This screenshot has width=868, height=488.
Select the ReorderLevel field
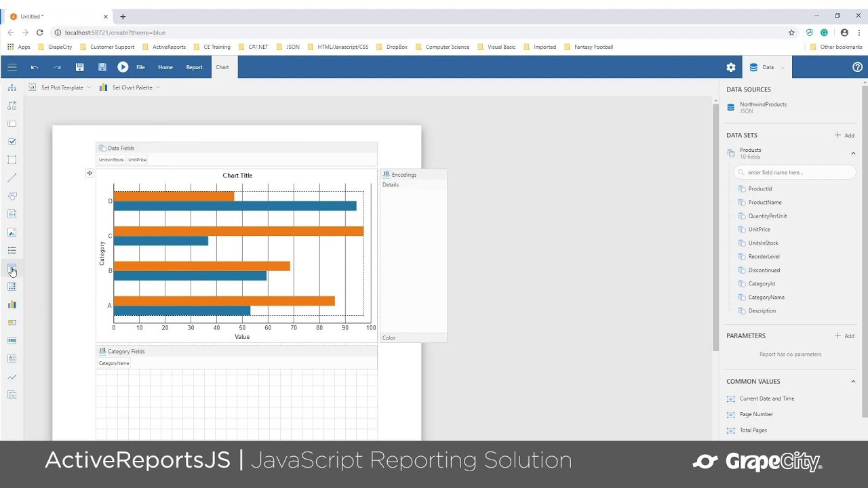[764, 257]
